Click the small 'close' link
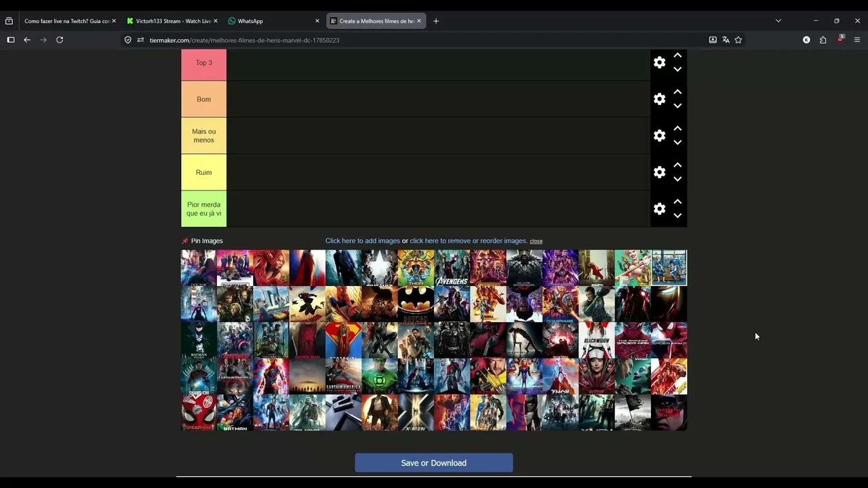868x488 pixels. pos(536,241)
